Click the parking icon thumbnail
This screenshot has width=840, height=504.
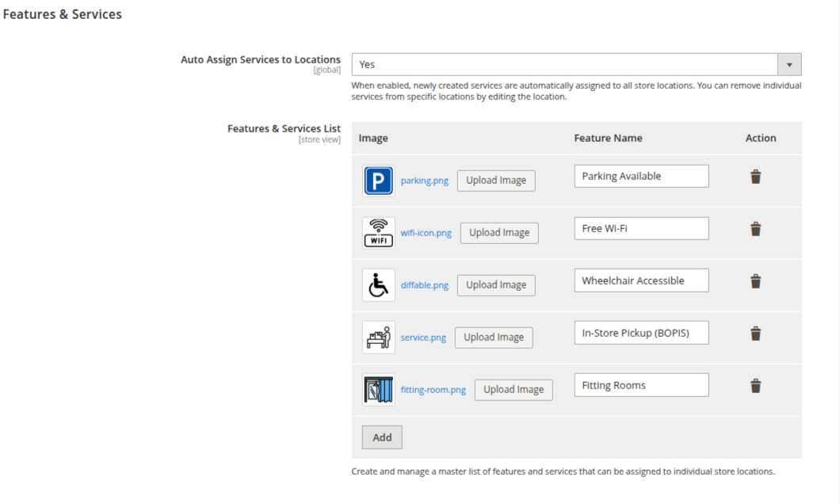(378, 181)
